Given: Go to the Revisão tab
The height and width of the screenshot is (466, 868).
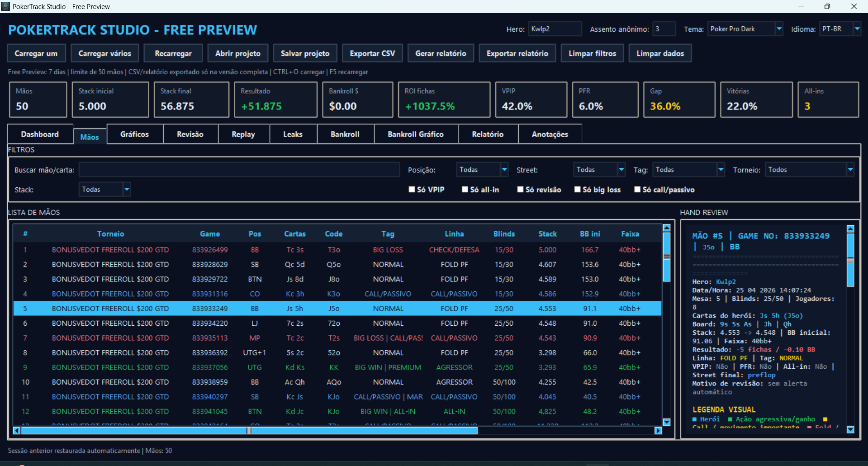Looking at the screenshot, I should (x=190, y=134).
